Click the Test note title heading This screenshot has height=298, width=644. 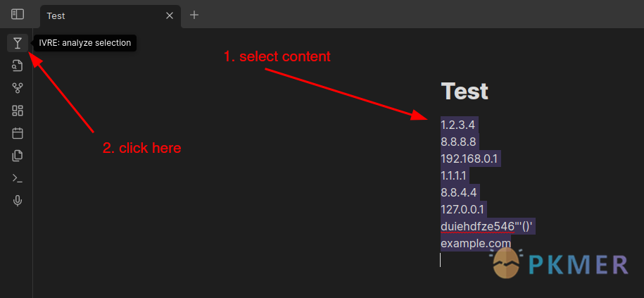coord(465,92)
